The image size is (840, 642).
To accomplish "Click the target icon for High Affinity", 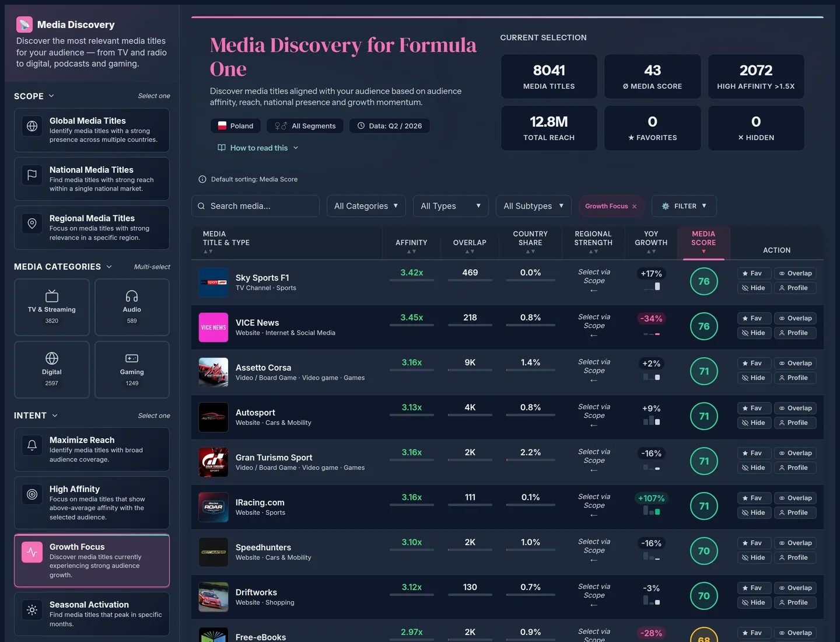I will coord(32,494).
